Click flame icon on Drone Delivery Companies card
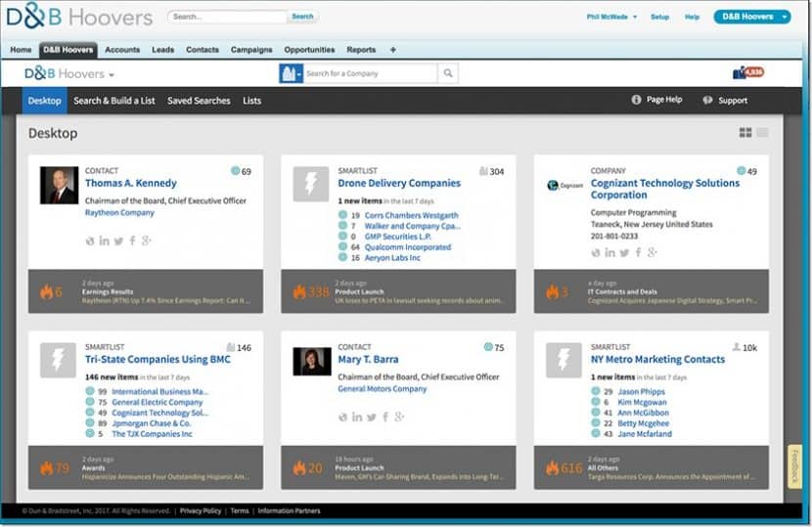 (x=299, y=291)
